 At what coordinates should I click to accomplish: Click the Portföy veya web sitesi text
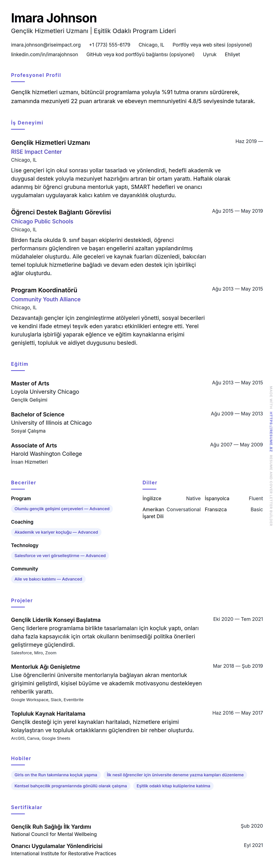point(212,45)
